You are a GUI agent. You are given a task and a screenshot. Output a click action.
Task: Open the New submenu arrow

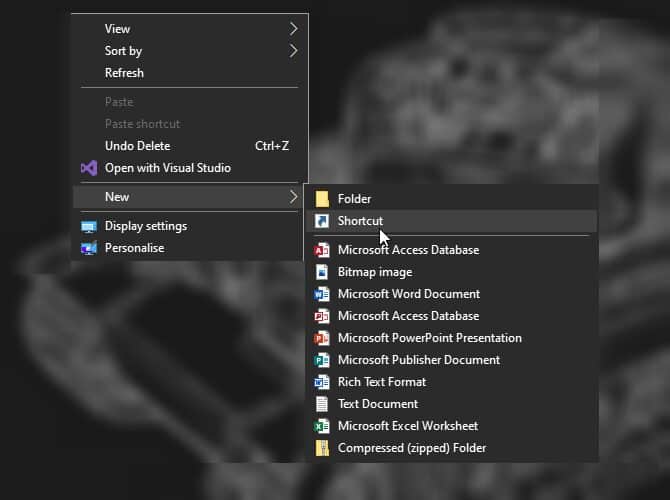pos(294,197)
